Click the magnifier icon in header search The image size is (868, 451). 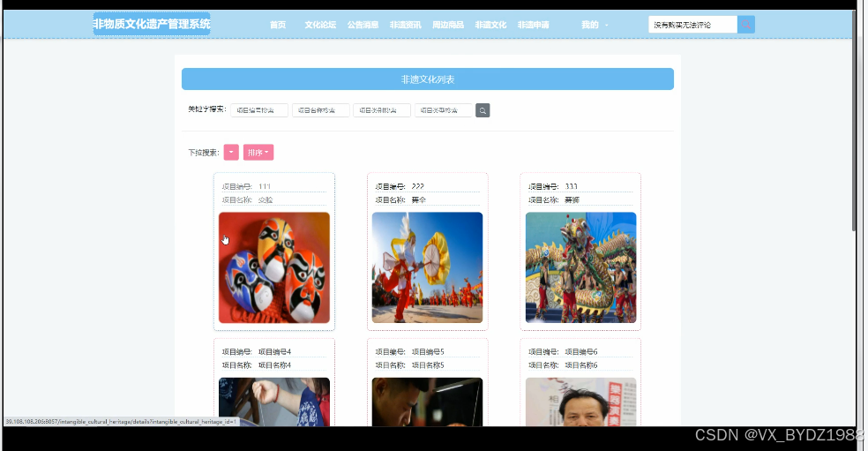pos(745,25)
